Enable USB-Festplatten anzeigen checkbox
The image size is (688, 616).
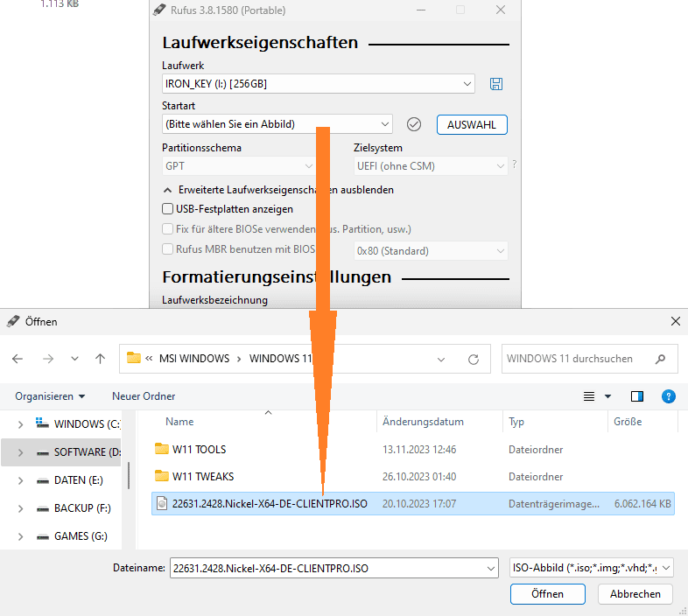[x=167, y=209]
